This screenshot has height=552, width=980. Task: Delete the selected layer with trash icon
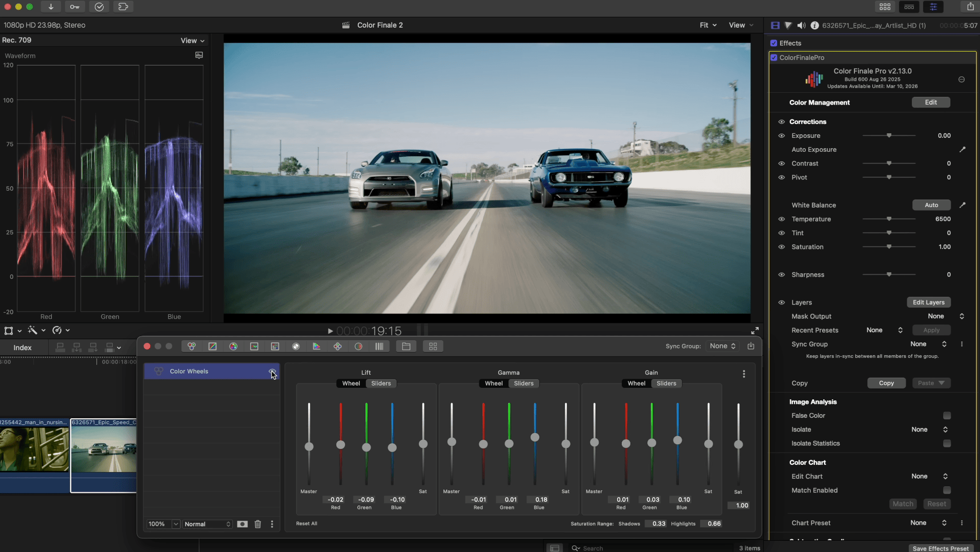pos(258,524)
